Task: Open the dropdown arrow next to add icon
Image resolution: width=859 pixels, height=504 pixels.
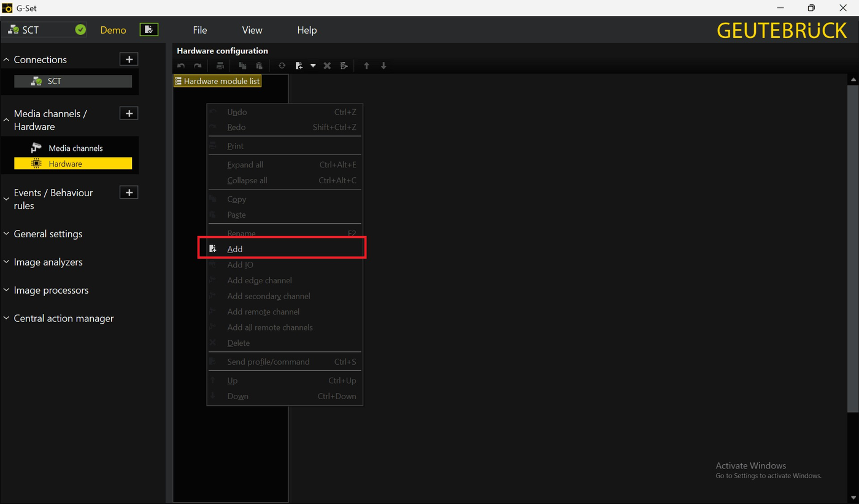Action: coord(313,66)
